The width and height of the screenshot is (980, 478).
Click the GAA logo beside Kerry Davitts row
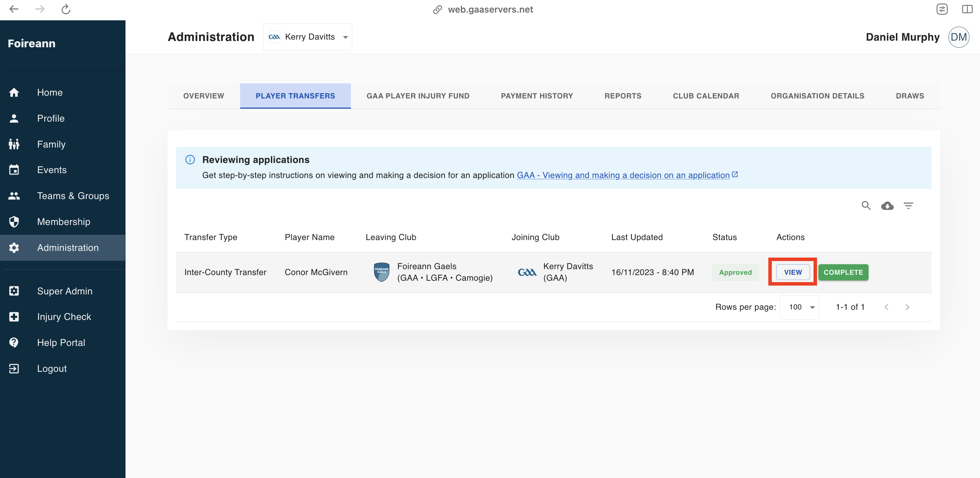pos(527,272)
